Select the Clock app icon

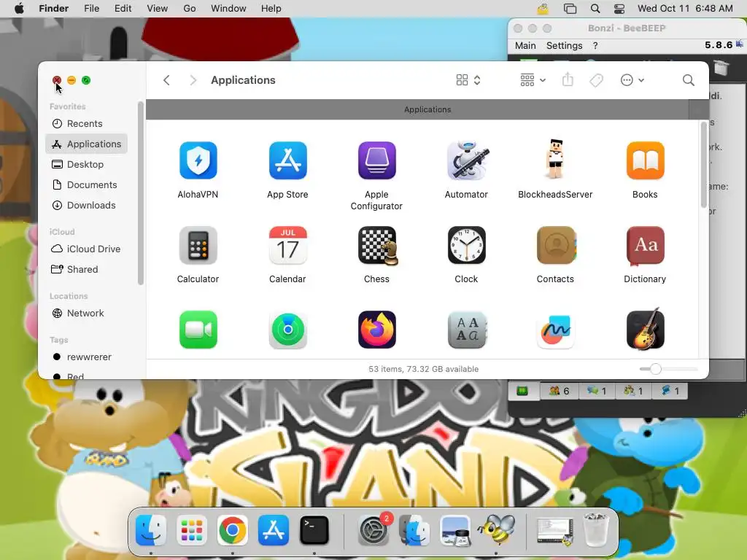[x=466, y=245]
